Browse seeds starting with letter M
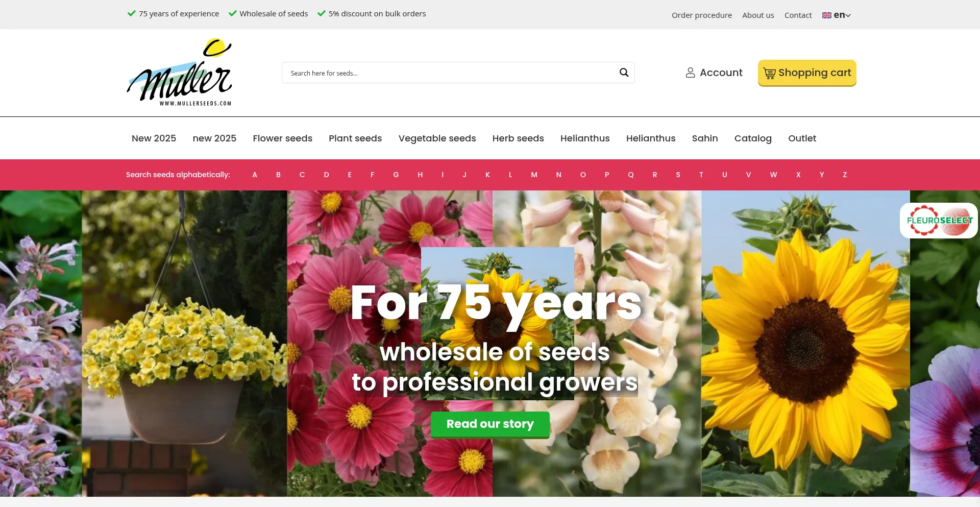 [534, 175]
